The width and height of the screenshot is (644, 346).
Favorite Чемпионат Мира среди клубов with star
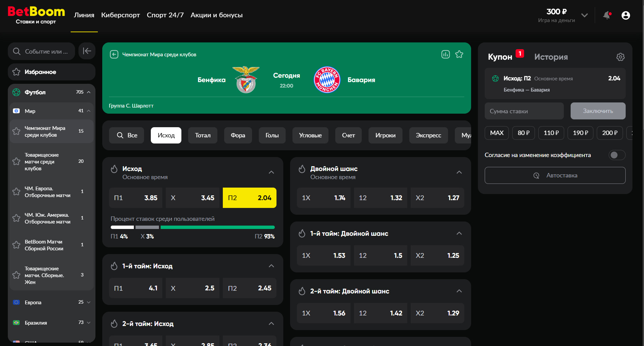point(16,131)
